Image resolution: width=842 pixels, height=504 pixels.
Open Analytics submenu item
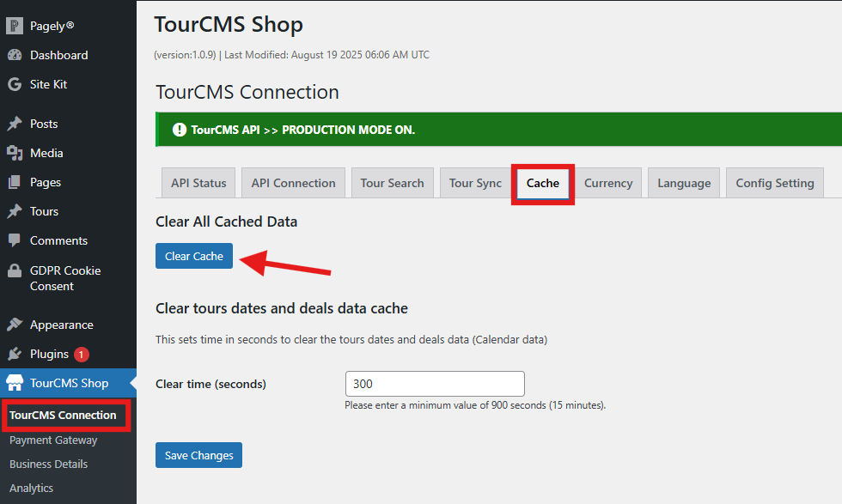coord(31,488)
